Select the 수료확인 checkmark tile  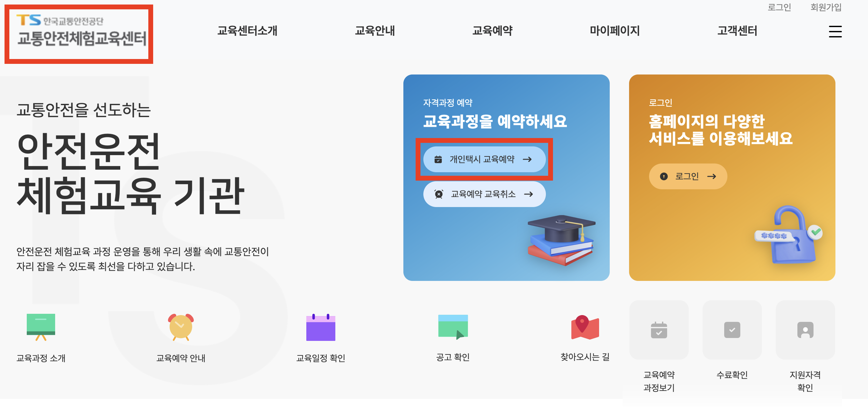(732, 330)
